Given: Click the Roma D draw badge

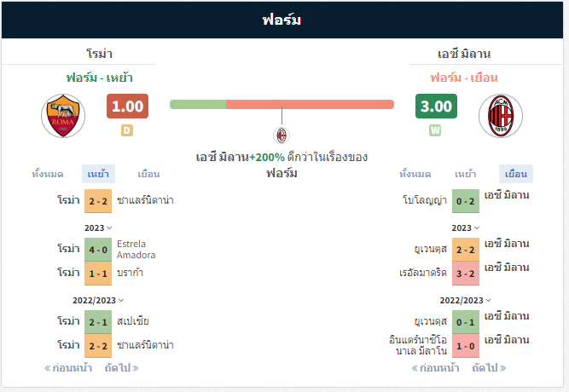Looking at the screenshot, I should click(x=127, y=130).
